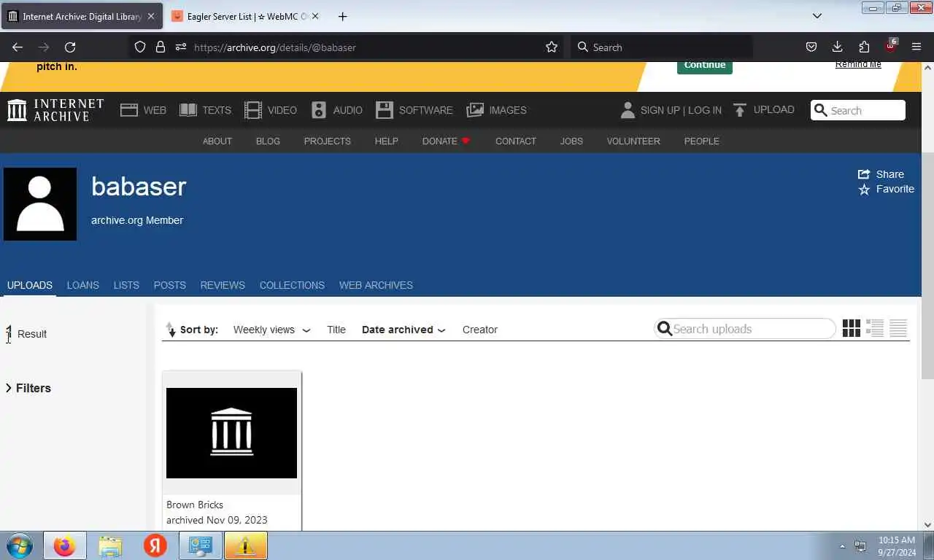The image size is (934, 560).
Task: Open the Jobs link
Action: pos(571,141)
